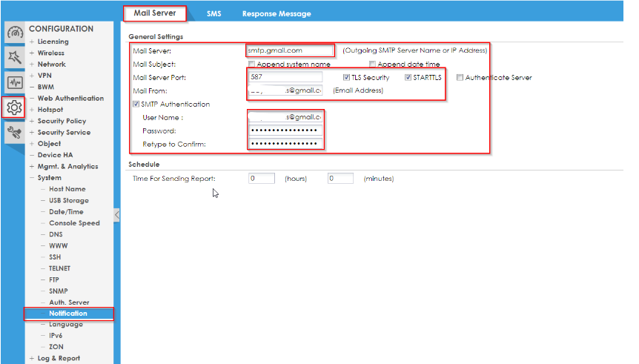Expand the Security Policy tree node
The image size is (639, 364).
32,121
